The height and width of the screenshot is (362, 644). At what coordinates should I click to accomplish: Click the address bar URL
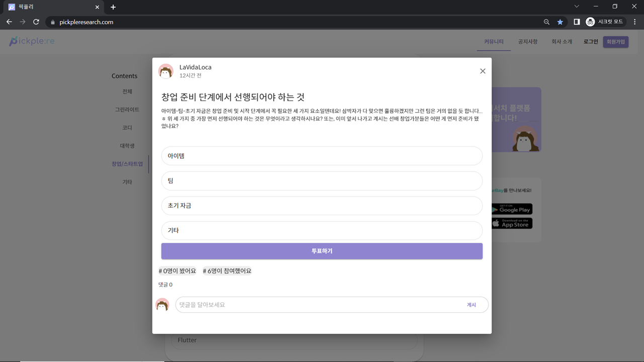point(86,22)
